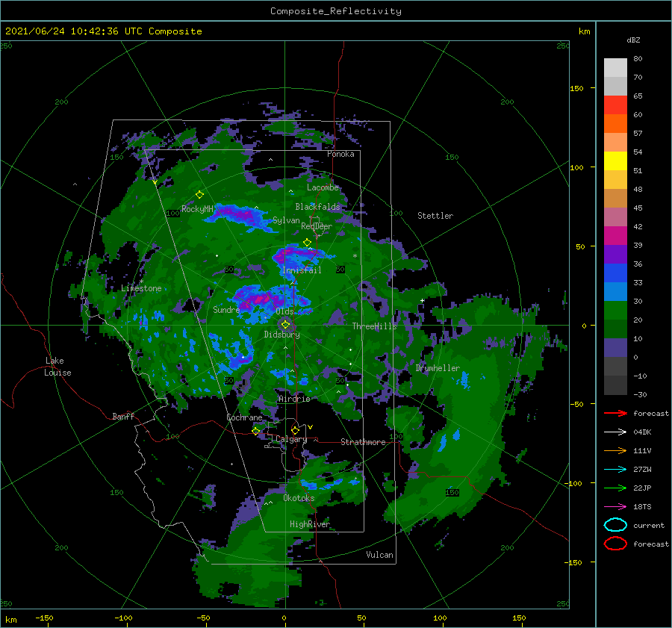Click the boxed 100 range label near RockyMH
Screen dimensions: 672x628
tap(172, 213)
